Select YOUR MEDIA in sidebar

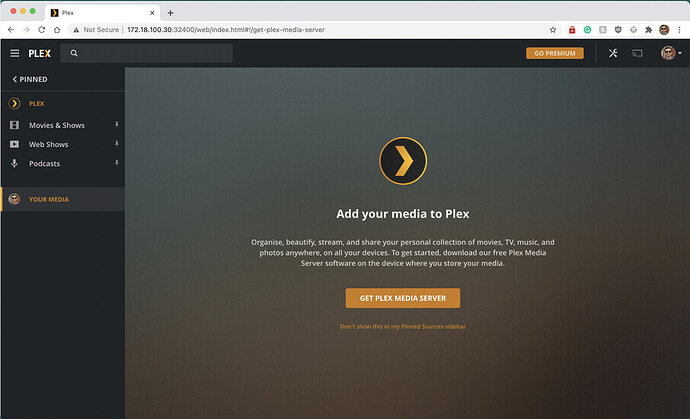coord(63,199)
